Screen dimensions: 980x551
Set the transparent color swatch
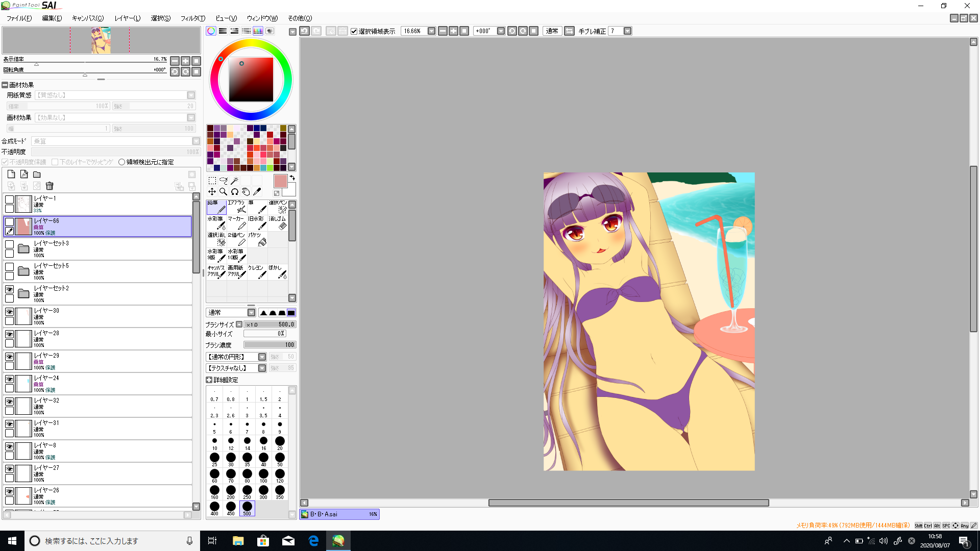(x=277, y=193)
